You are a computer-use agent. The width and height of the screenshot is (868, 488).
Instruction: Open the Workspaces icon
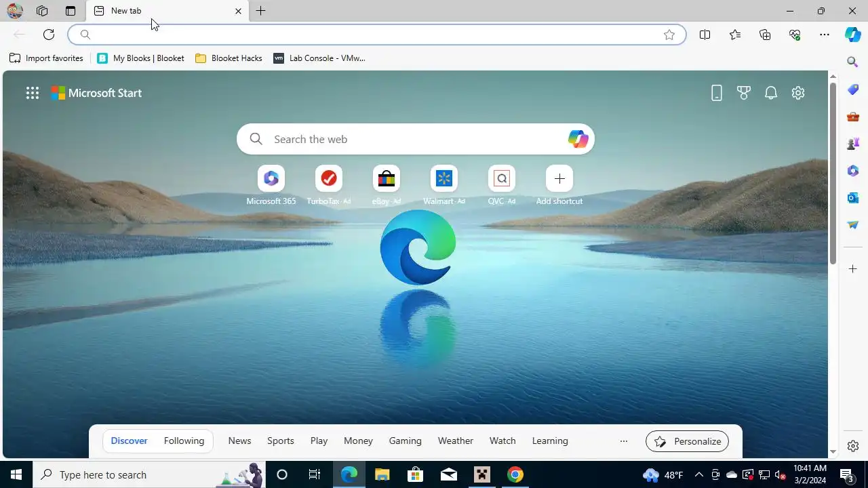(x=42, y=11)
